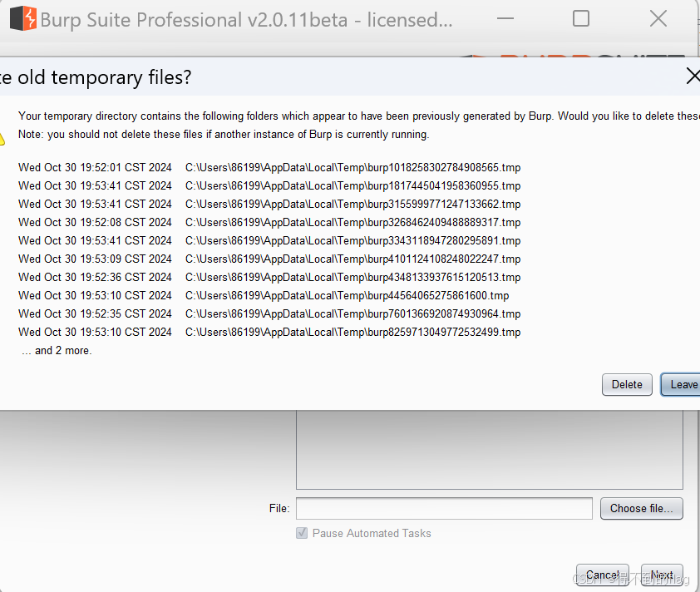Screen dimensions: 700x592
Task: Select path burp44564065275861600.tmp
Action: tap(347, 295)
